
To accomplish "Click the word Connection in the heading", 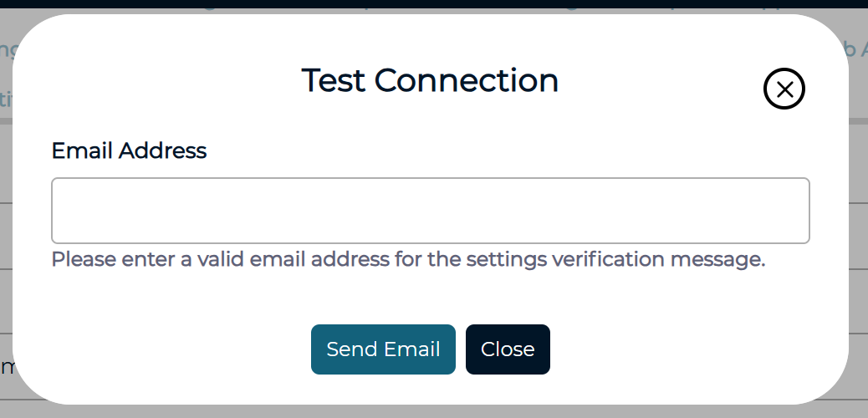I will (x=466, y=80).
